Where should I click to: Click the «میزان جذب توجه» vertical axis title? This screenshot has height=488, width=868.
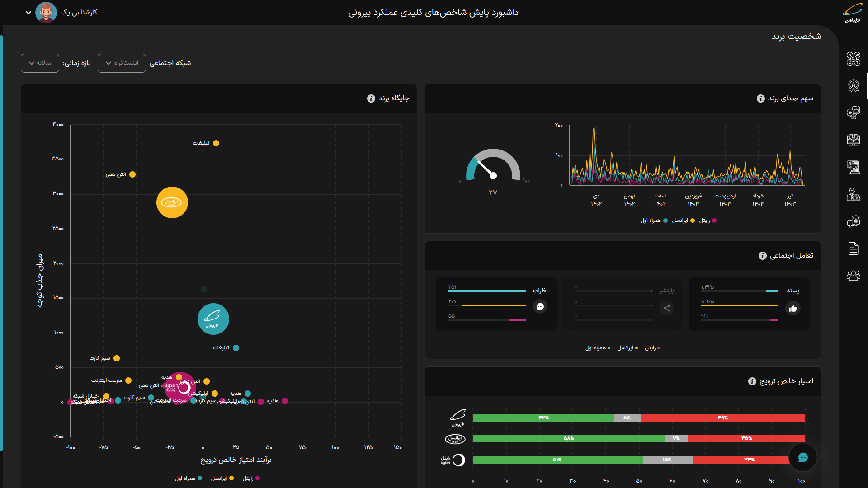(x=40, y=281)
